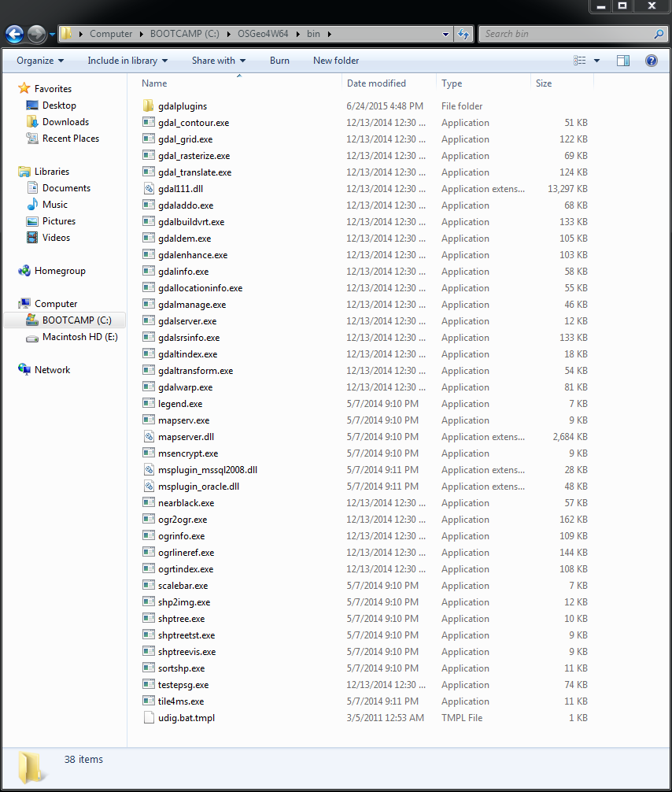Select Macintosh HD (E:) drive
The width and height of the screenshot is (672, 792).
[x=79, y=337]
